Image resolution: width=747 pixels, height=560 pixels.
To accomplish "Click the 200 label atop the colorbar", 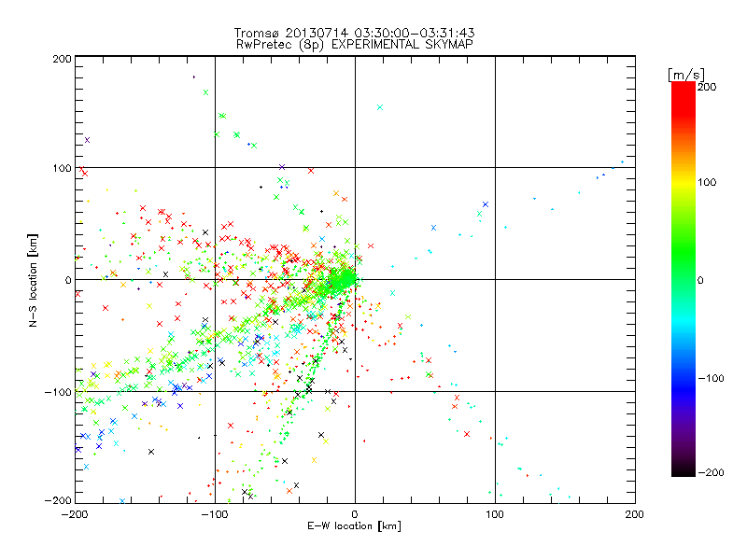I will click(707, 87).
